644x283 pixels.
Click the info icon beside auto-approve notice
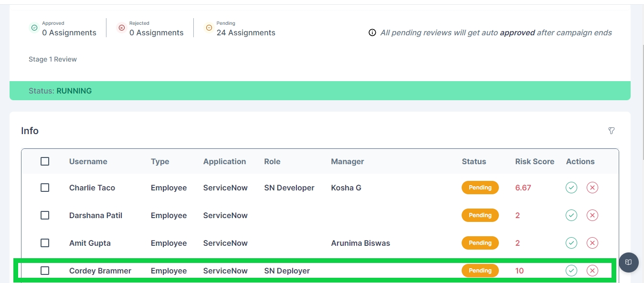click(372, 33)
